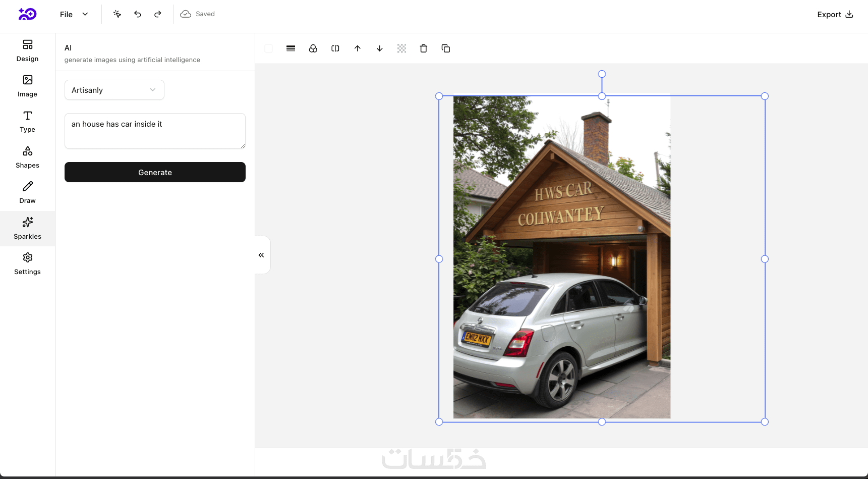This screenshot has height=479, width=868.
Task: Click the Generate button
Action: point(155,172)
